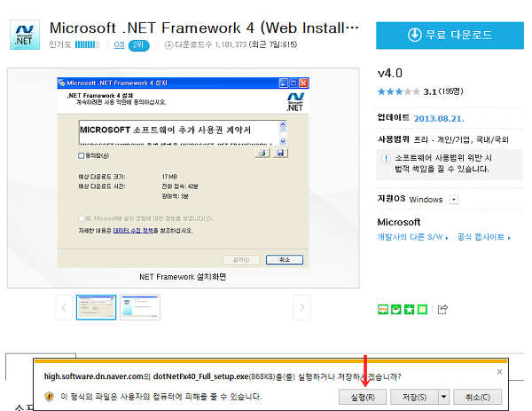Click the Microsoft developer name
532x411 pixels.
[x=399, y=222]
